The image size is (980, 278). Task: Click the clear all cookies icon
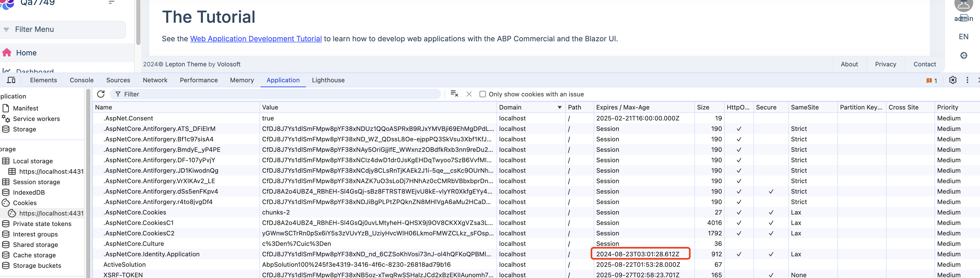pos(454,94)
